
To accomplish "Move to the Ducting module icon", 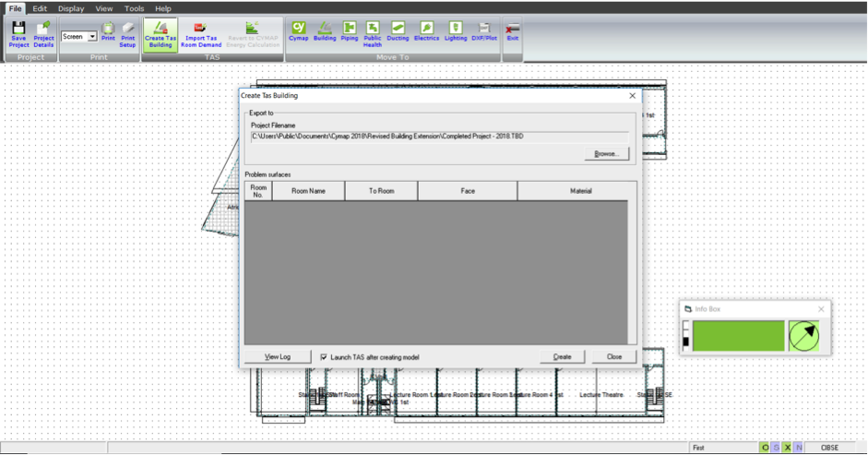I will 398,31.
